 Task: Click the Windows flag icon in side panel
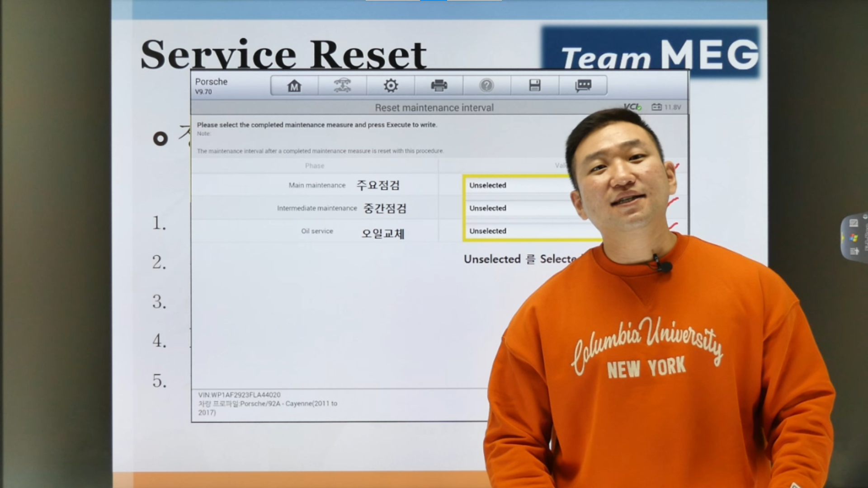click(x=854, y=237)
